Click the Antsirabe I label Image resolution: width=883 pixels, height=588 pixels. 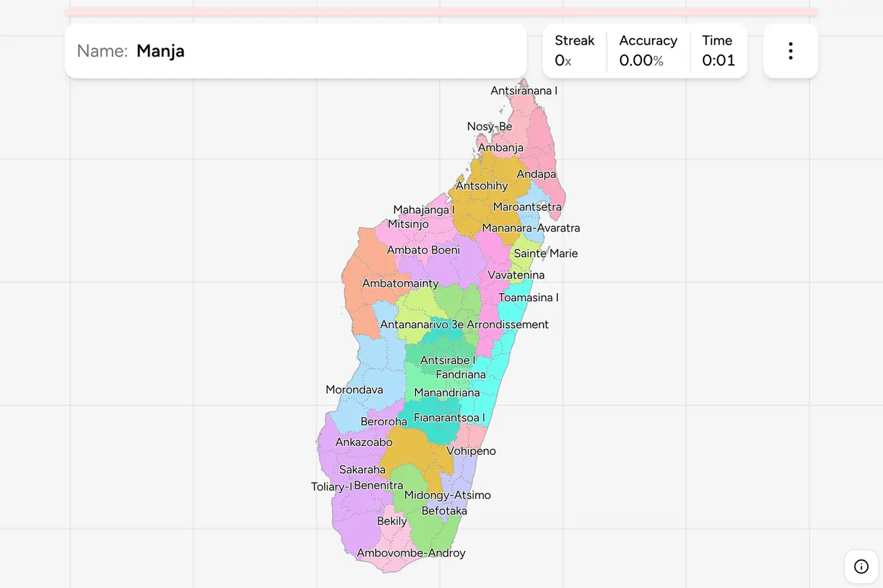point(448,360)
